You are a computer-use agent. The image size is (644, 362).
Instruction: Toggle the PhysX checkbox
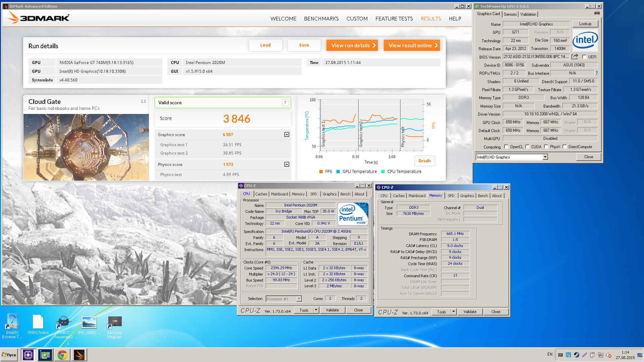pyautogui.click(x=546, y=146)
